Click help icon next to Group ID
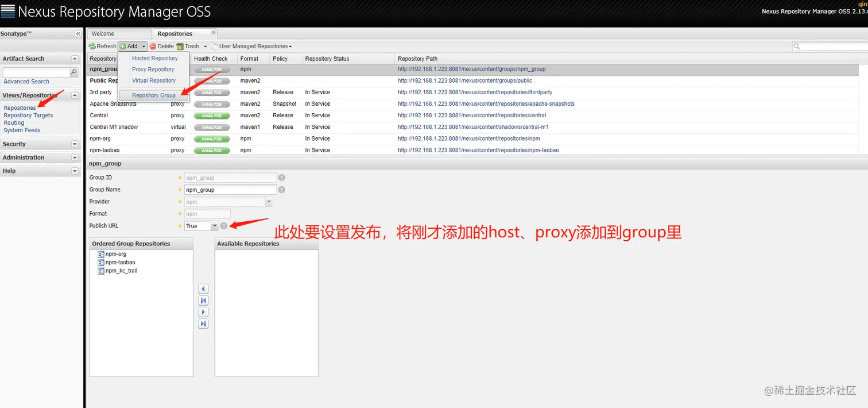 [x=282, y=178]
